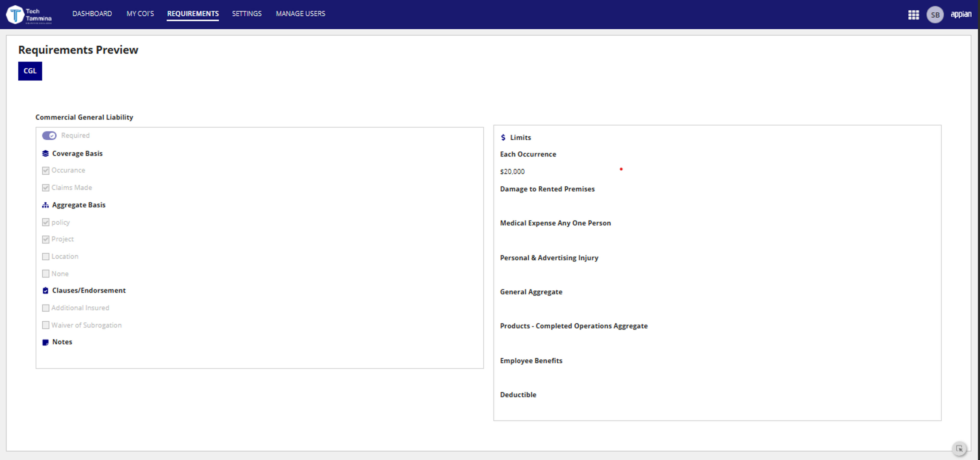Check the Location checkbox
The image size is (980, 460).
point(46,257)
